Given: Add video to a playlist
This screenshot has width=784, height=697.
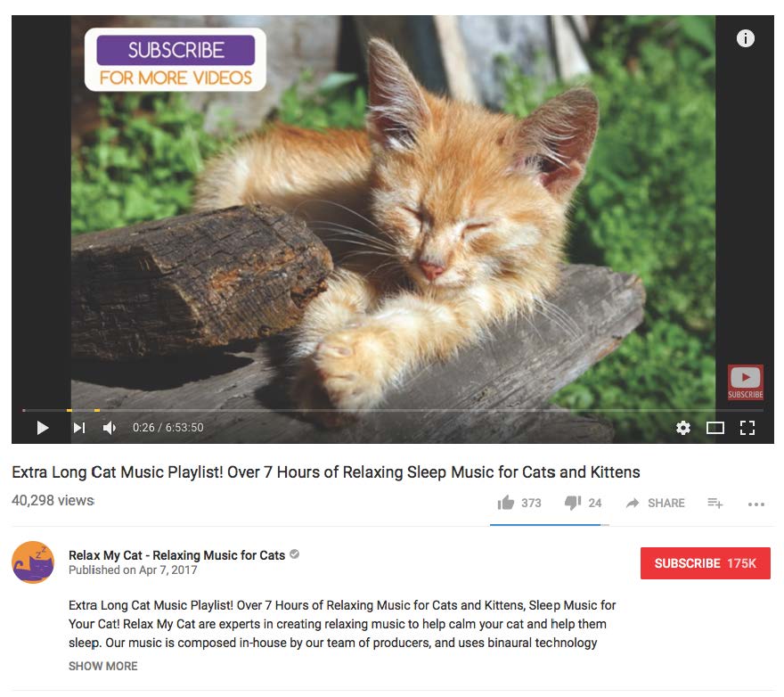Looking at the screenshot, I should point(715,503).
